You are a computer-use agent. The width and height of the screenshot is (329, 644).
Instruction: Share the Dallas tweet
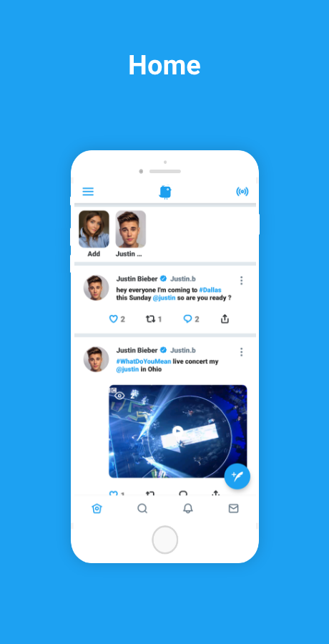(x=225, y=318)
